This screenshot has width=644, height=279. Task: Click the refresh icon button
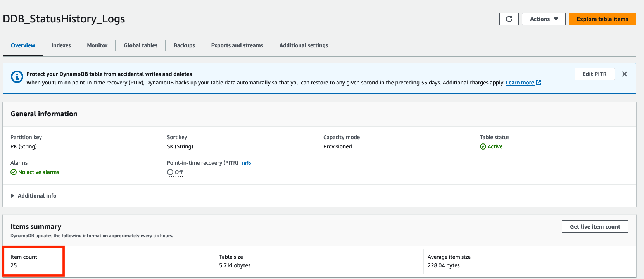tap(509, 19)
